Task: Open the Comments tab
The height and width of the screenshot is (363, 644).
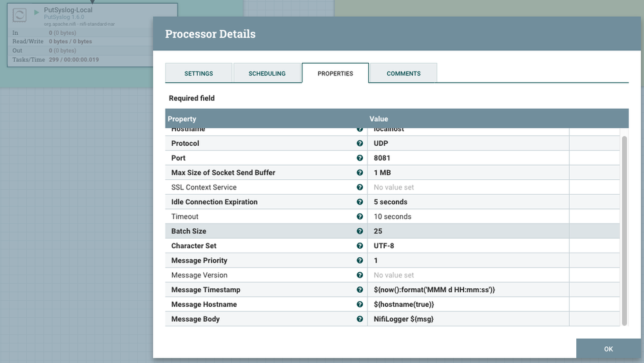Action: pyautogui.click(x=404, y=74)
